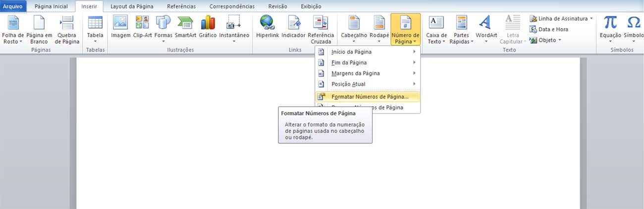Open the Correspondências ribbon tab

tap(232, 6)
